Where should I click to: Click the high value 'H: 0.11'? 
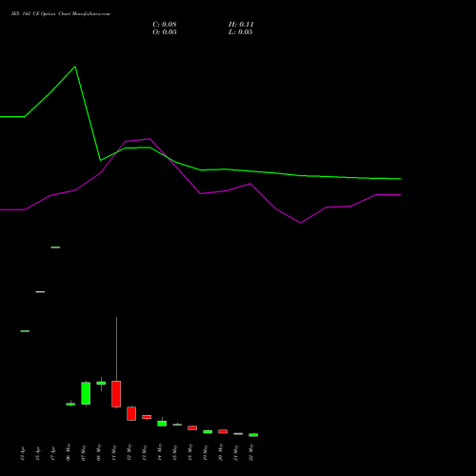(x=241, y=25)
